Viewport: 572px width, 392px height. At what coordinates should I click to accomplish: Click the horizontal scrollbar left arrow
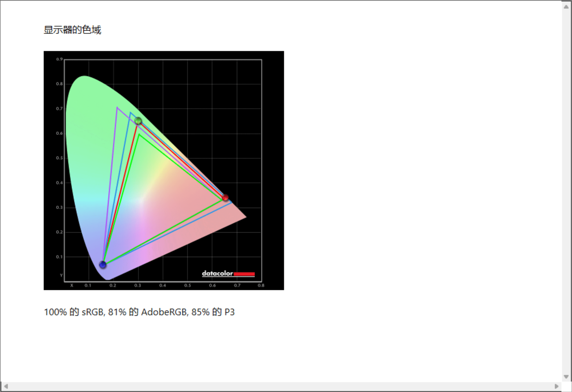[x=6, y=386]
